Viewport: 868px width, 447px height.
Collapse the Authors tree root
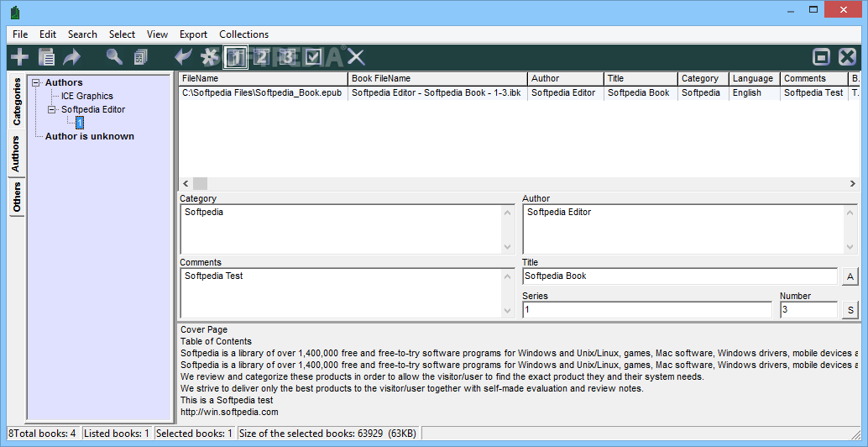point(37,82)
